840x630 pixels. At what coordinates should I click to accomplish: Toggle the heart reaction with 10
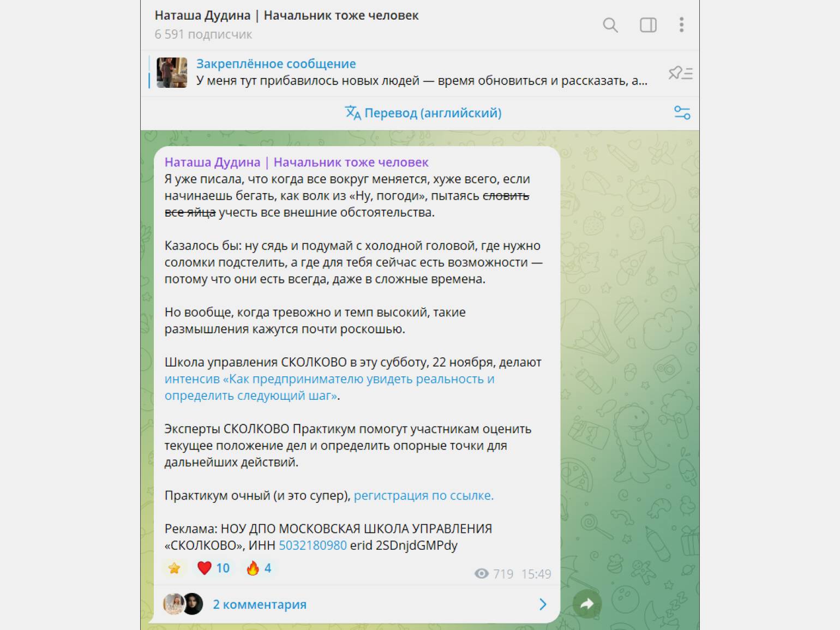(213, 568)
